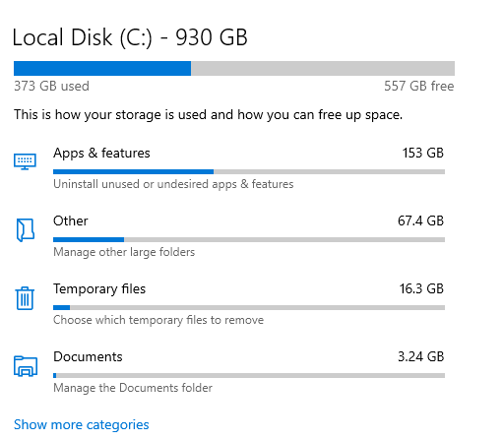Click the Local Disk (C:) usage bar
The width and height of the screenshot is (504, 441).
(234, 68)
